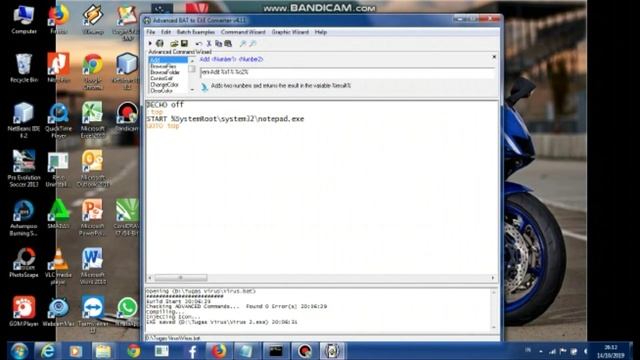The width and height of the screenshot is (640, 360).
Task: Open Internet Explorer from the taskbar
Action: [x=47, y=351]
